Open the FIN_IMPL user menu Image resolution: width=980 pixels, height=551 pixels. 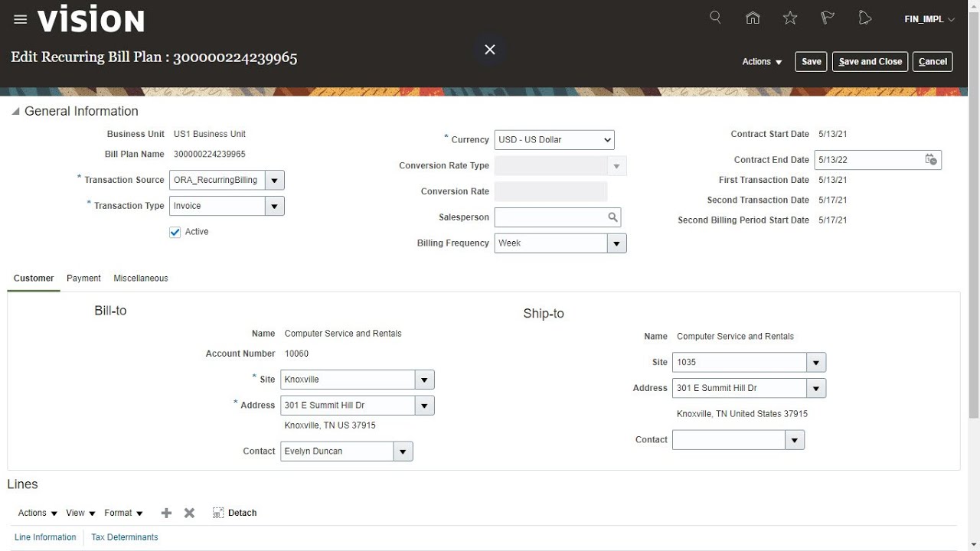[929, 19]
